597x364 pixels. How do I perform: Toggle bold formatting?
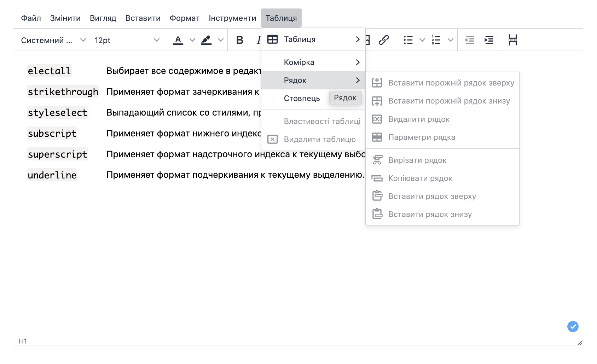[239, 40]
